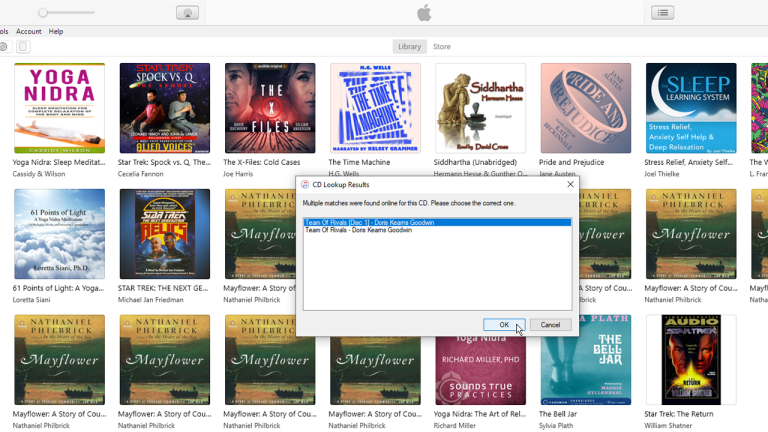Click the Star Trek: The Return title text

(x=679, y=414)
